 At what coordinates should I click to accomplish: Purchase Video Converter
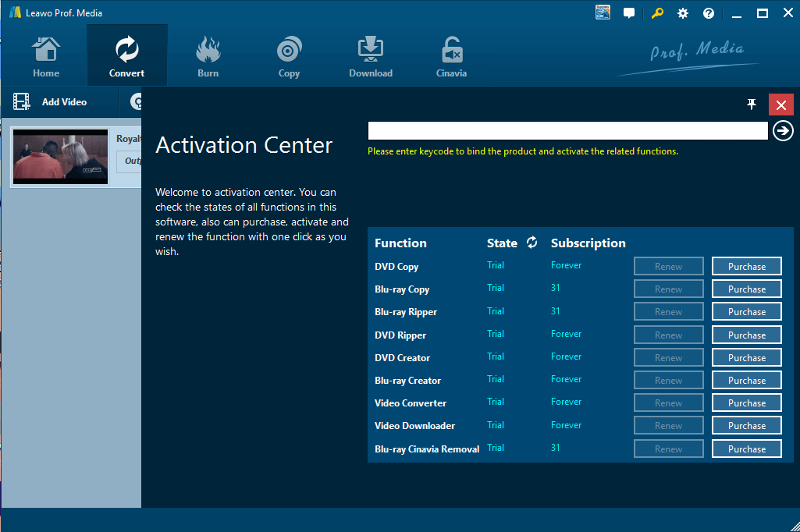coord(747,403)
